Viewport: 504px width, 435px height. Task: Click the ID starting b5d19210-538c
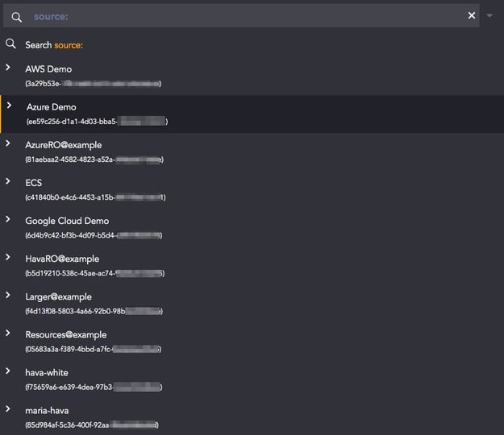[x=95, y=274]
